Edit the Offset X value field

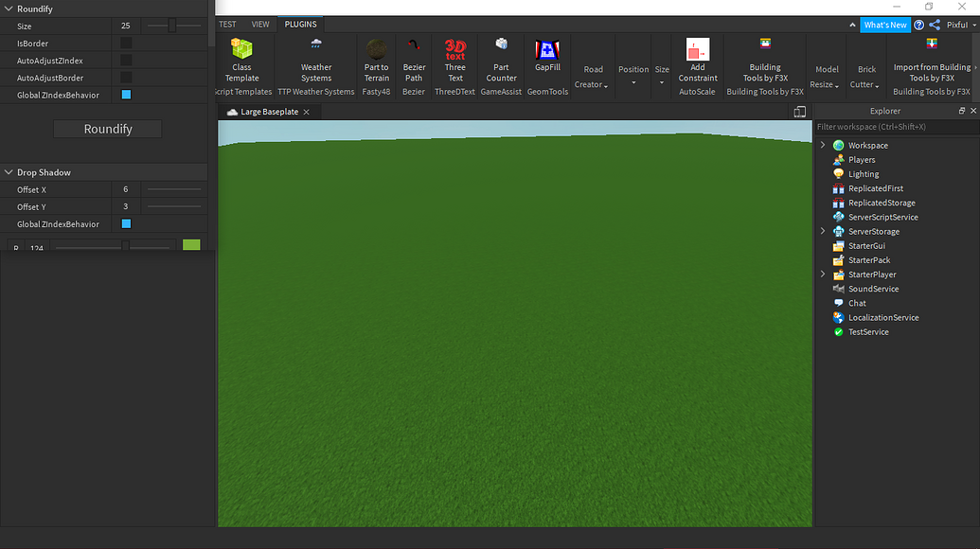(126, 189)
